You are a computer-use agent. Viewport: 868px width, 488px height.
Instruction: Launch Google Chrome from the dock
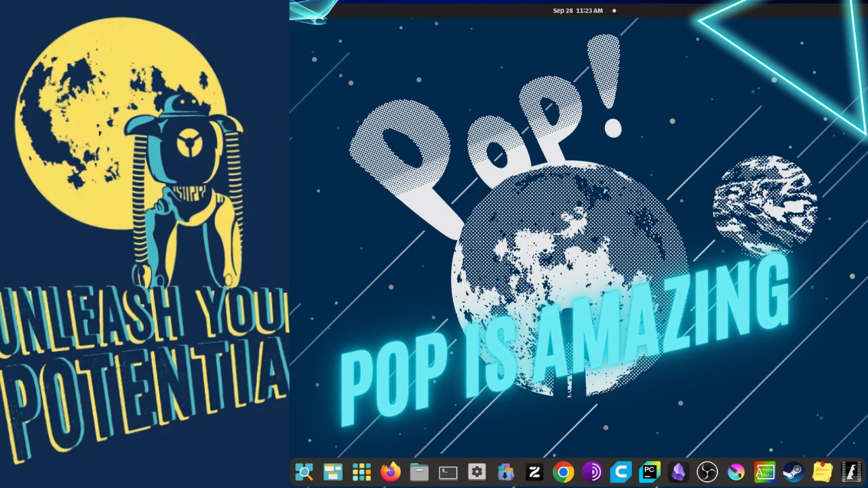coord(563,472)
